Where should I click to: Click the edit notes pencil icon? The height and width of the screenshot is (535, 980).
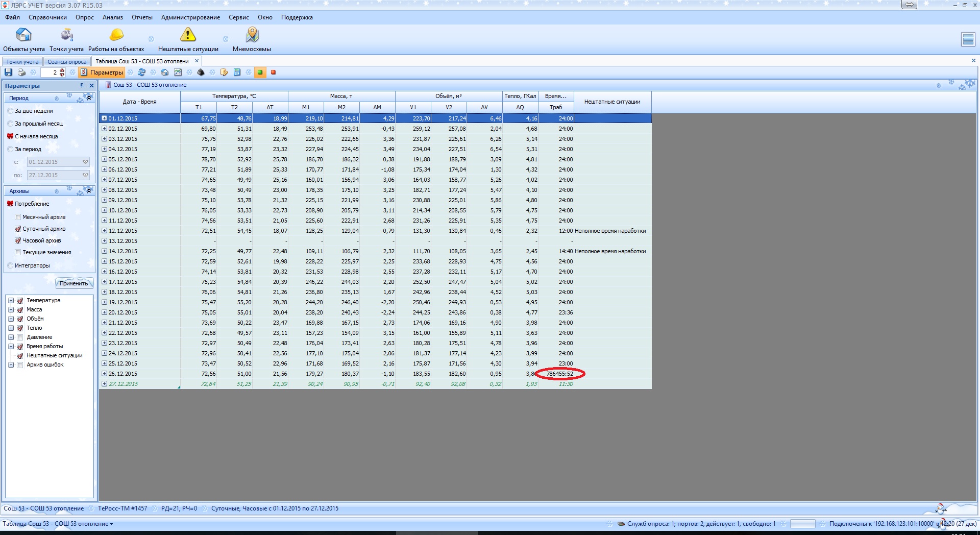[x=224, y=72]
